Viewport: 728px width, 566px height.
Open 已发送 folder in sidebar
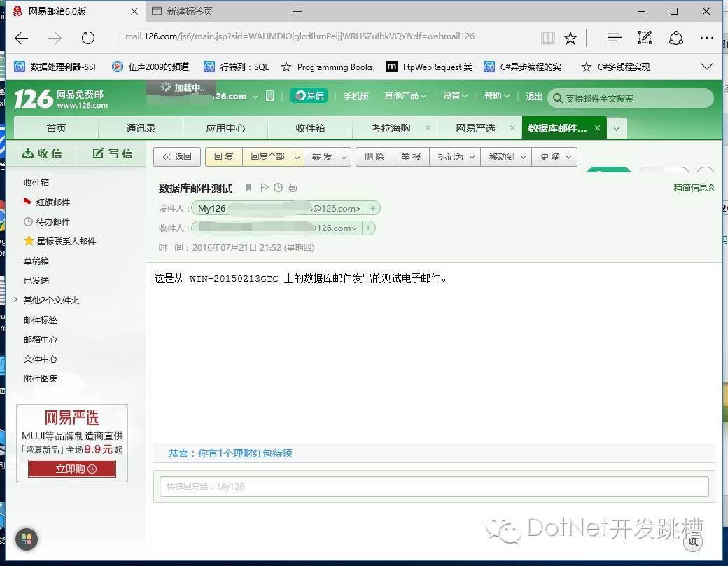tap(36, 280)
